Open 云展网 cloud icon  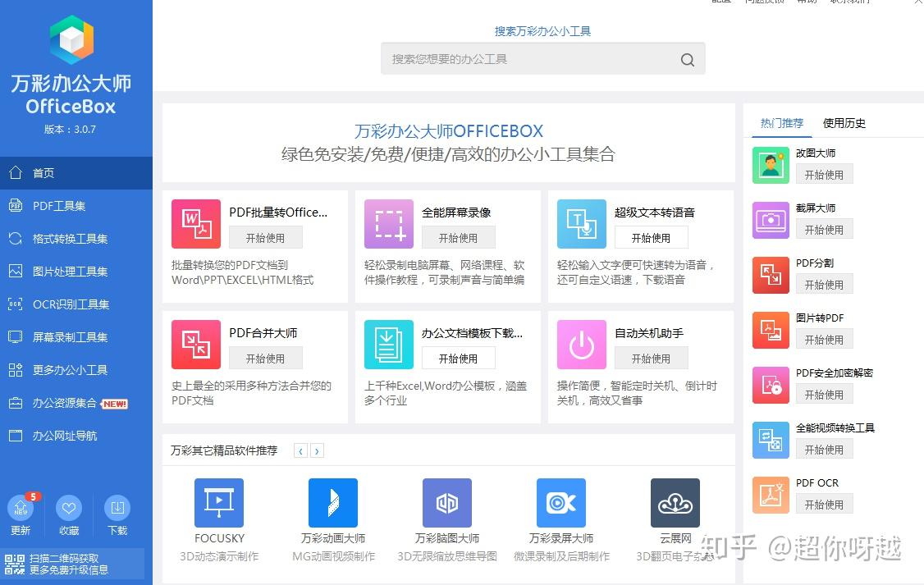coord(675,502)
